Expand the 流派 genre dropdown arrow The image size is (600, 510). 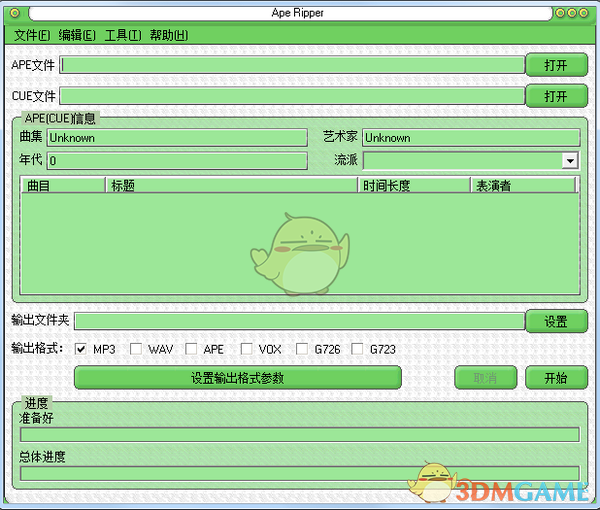pos(570,161)
